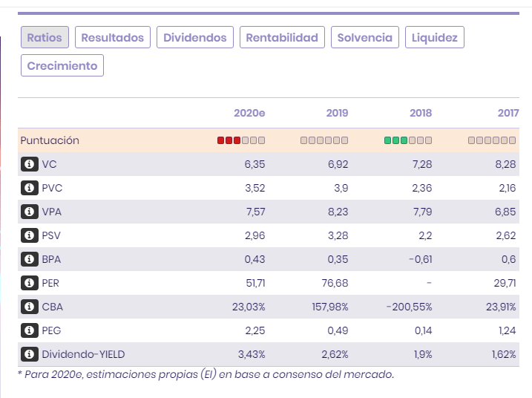Click the 2019 PER value 76,68

(334, 283)
